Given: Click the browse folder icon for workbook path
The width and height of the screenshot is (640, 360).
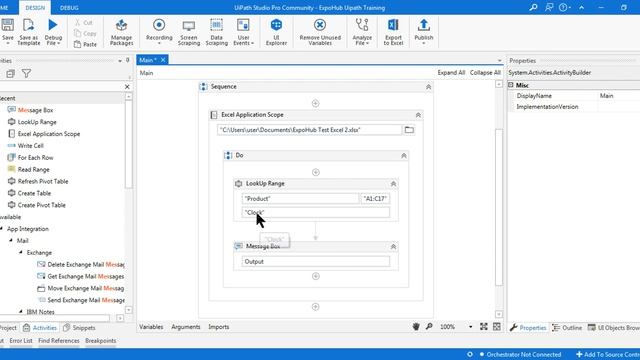Looking at the screenshot, I should click(x=409, y=130).
